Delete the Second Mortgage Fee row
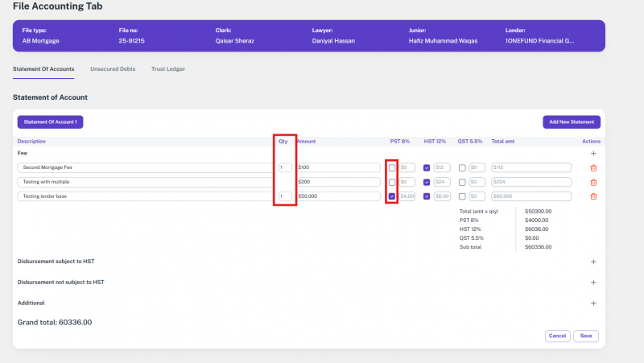644x363 pixels. (x=593, y=167)
